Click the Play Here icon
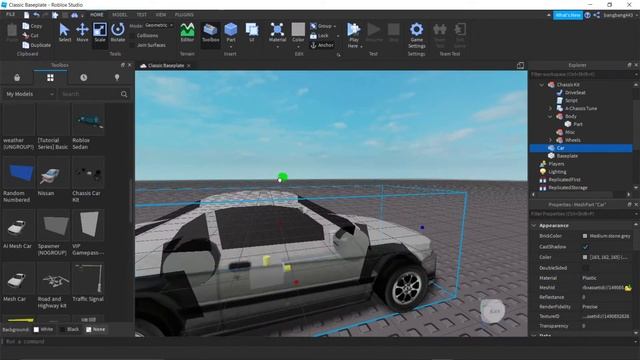Viewport: 640px width, 360px height. [353, 29]
